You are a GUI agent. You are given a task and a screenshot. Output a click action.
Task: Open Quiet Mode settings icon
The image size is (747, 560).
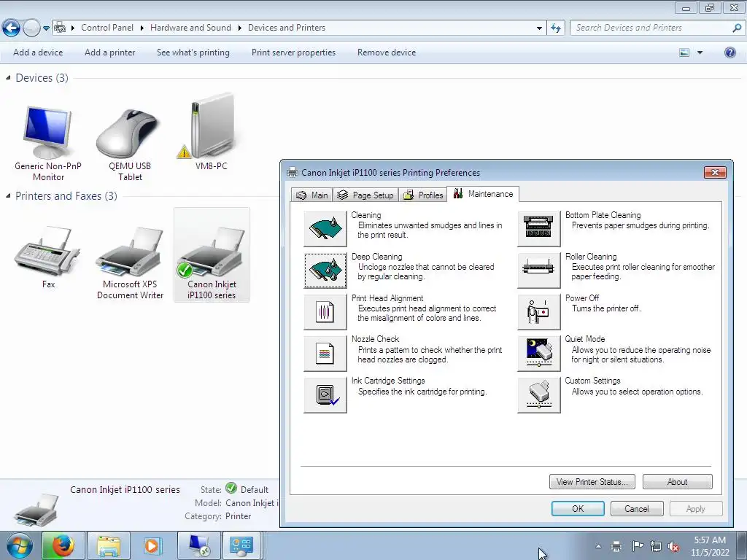pos(539,354)
